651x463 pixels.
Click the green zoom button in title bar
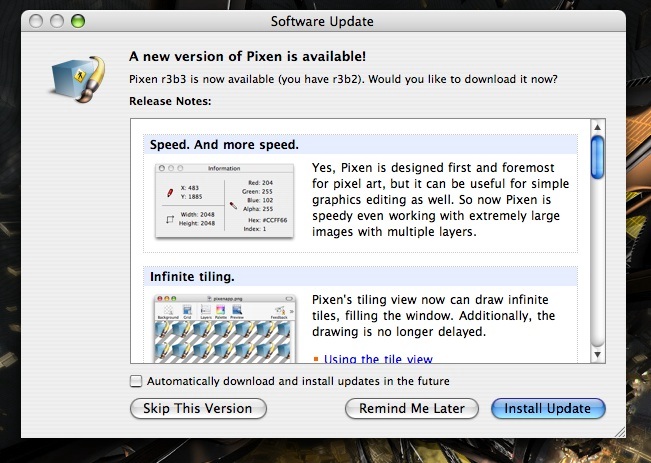tap(78, 21)
